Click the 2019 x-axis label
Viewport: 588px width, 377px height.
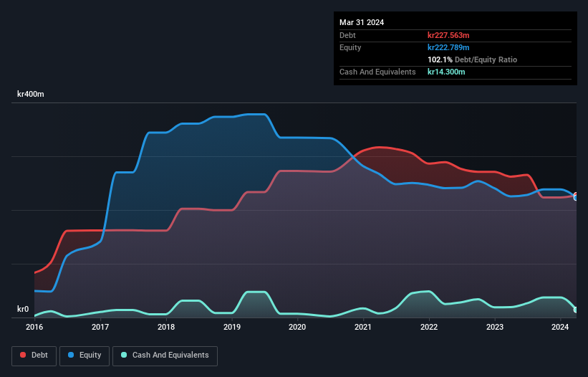click(x=232, y=327)
